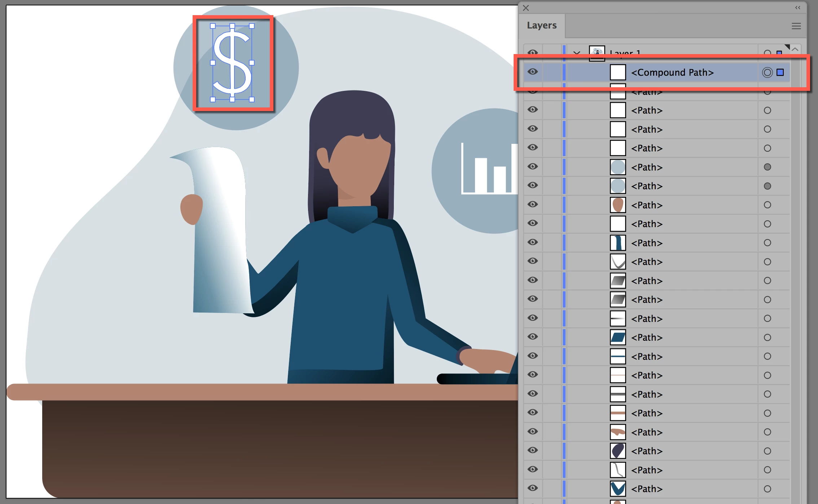This screenshot has height=504, width=818.
Task: Click the Compound Path blue selection square
Action: pyautogui.click(x=780, y=72)
